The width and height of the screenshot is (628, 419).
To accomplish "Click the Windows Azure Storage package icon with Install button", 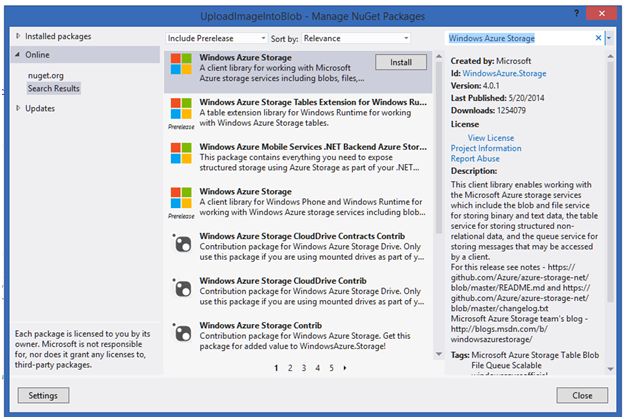I will click(x=181, y=64).
